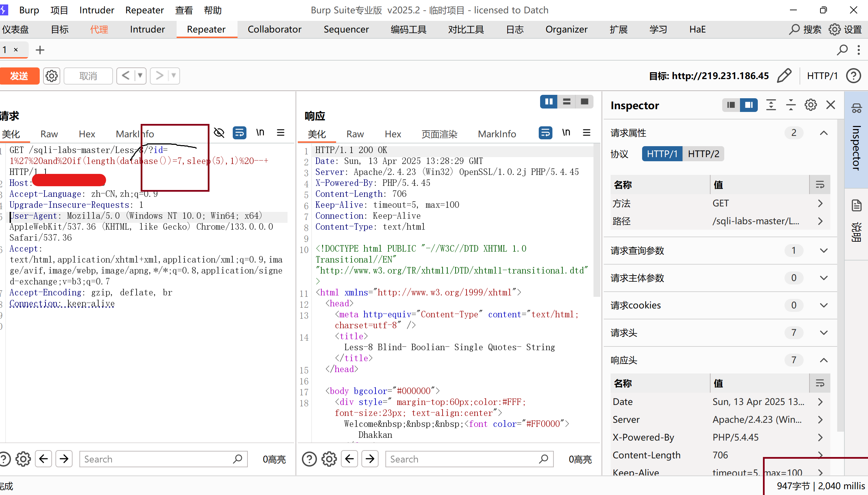Select response 页面渲染 Render tab
868x495 pixels.
coord(439,134)
